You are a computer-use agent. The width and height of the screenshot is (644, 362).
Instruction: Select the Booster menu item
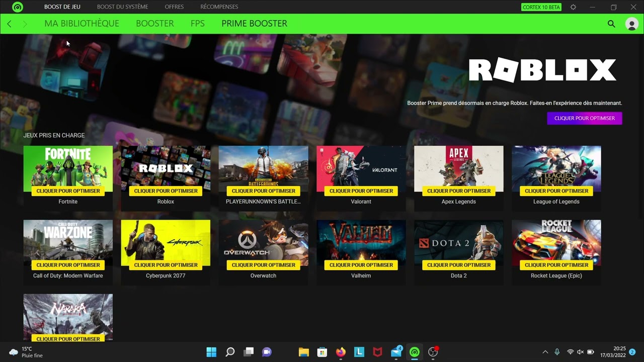(x=155, y=24)
